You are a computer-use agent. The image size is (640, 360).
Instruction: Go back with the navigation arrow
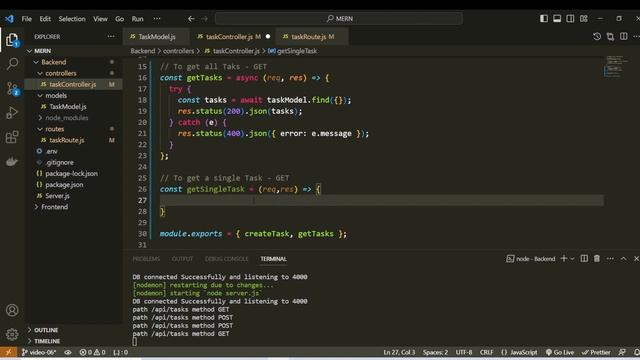point(191,19)
